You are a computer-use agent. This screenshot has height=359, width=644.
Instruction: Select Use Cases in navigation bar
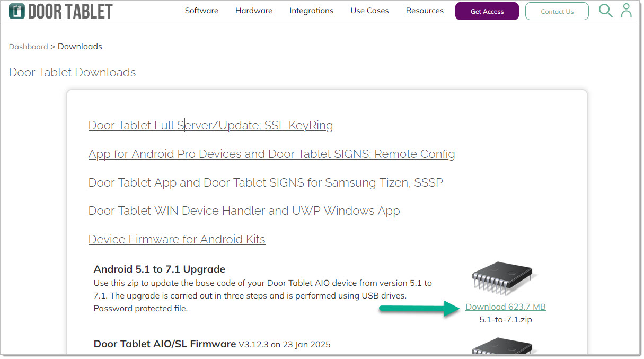coord(369,11)
